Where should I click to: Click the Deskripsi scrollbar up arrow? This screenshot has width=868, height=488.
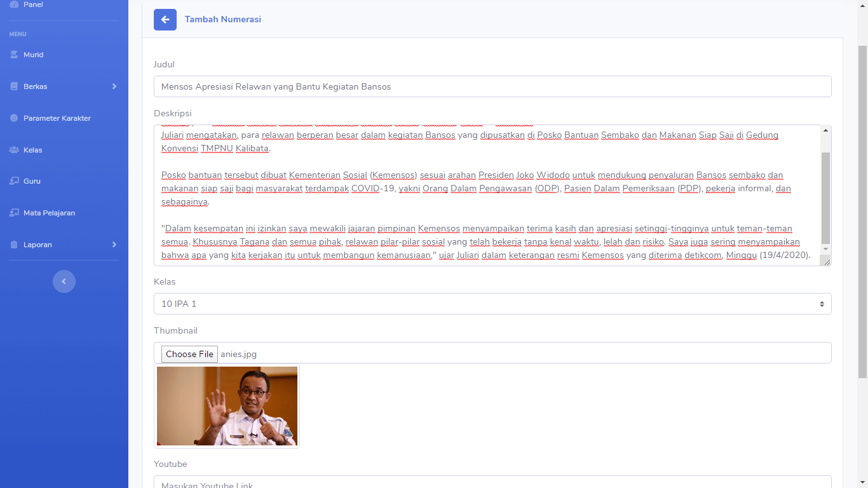tap(825, 130)
